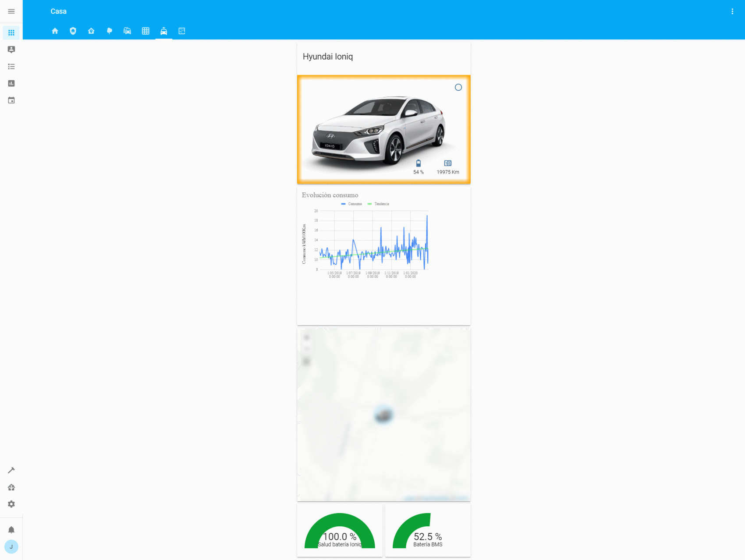Switch to the floor plan tab
This screenshot has width=745, height=560.
pos(182,31)
